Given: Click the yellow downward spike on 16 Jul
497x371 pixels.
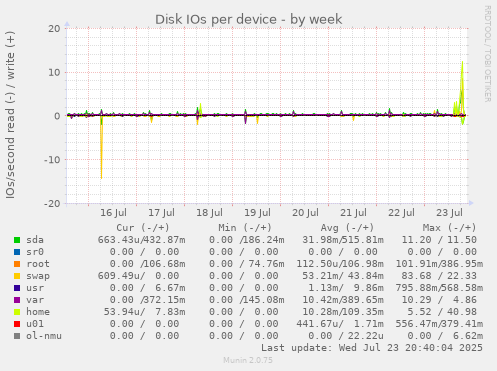Looking at the screenshot, I should click(x=101, y=150).
